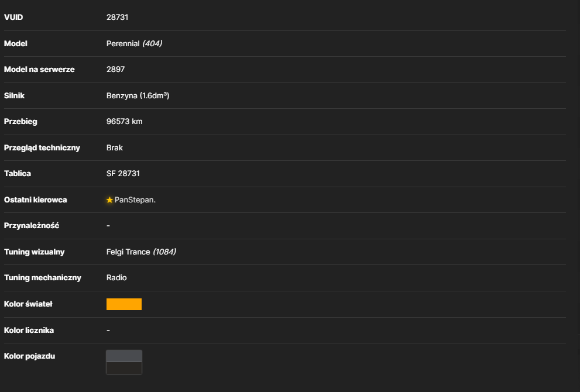Click the Felgi Trance (1084) tuning entry

(141, 252)
